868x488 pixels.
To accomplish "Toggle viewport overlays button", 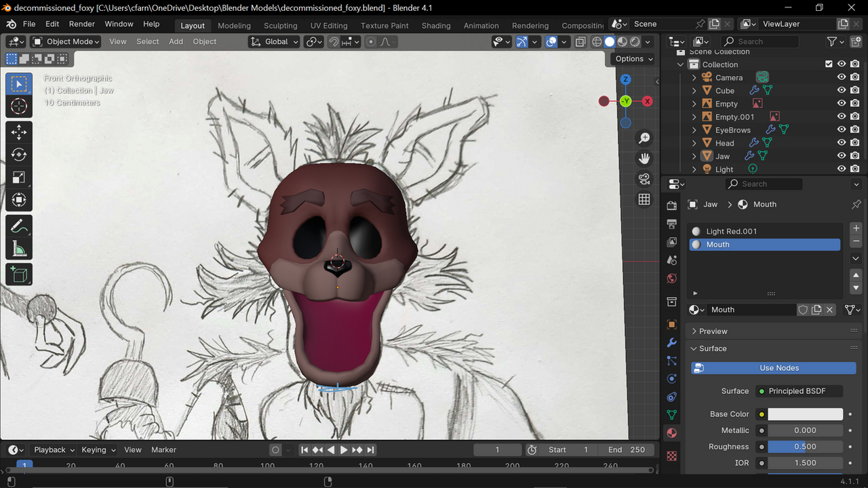I will pyautogui.click(x=551, y=41).
